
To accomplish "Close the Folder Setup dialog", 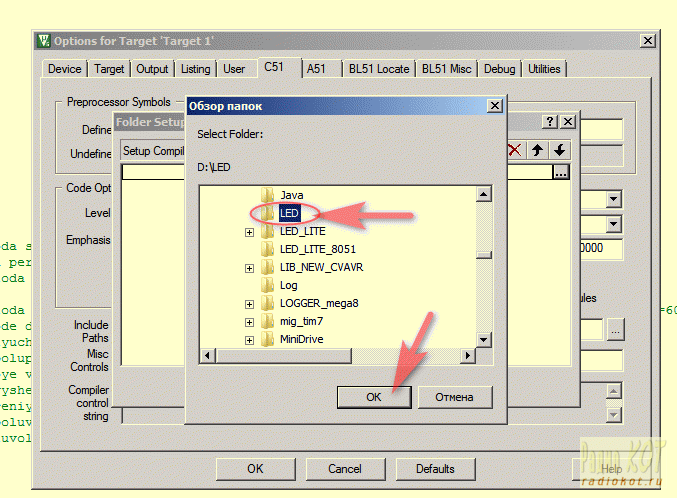I will tap(568, 122).
